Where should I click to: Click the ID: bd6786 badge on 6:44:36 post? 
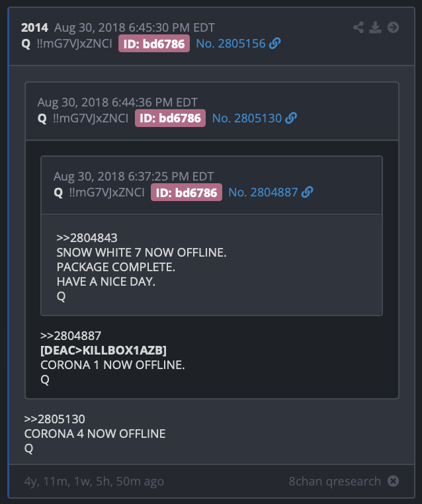(170, 118)
